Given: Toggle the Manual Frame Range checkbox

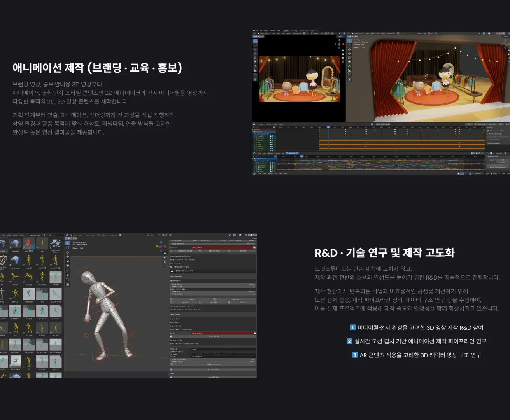Looking at the screenshot, I should (x=487, y=134).
